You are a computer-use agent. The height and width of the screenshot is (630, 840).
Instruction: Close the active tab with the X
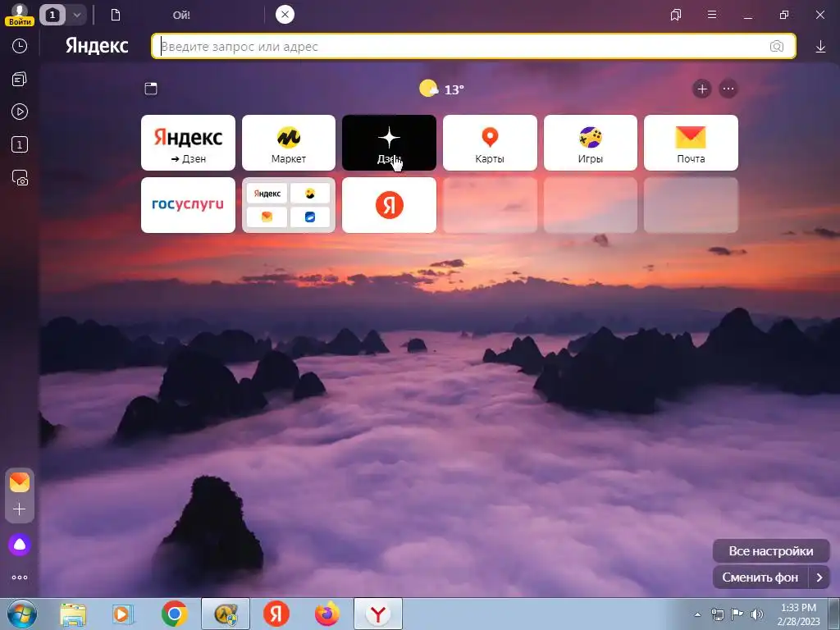[285, 15]
